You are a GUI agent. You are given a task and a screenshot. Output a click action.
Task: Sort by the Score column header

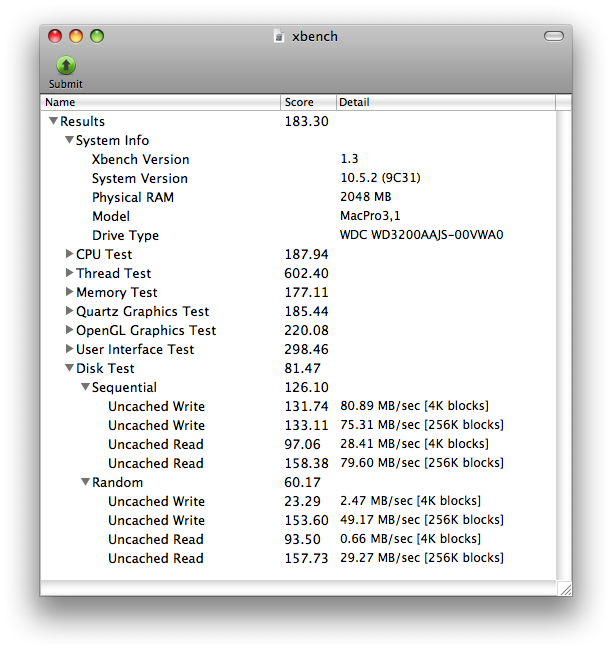click(x=308, y=102)
